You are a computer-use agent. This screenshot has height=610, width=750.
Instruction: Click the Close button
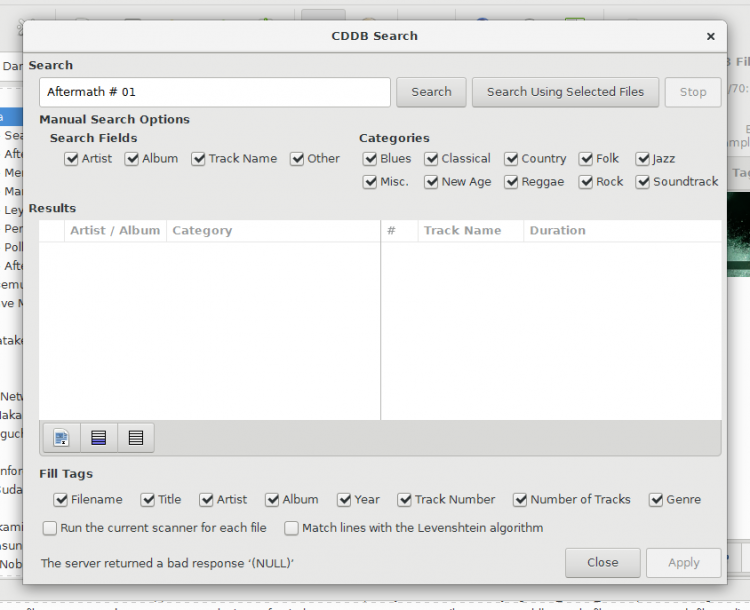coord(603,563)
